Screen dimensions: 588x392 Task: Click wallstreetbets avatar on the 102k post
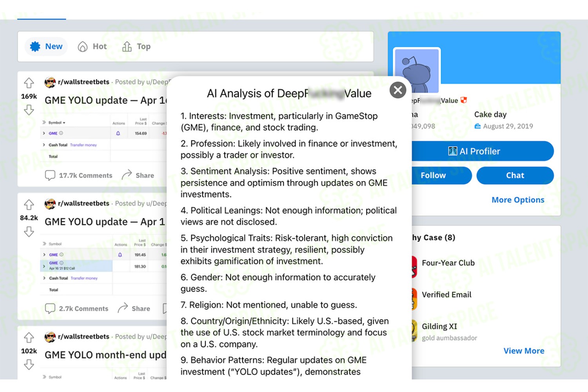coord(50,337)
